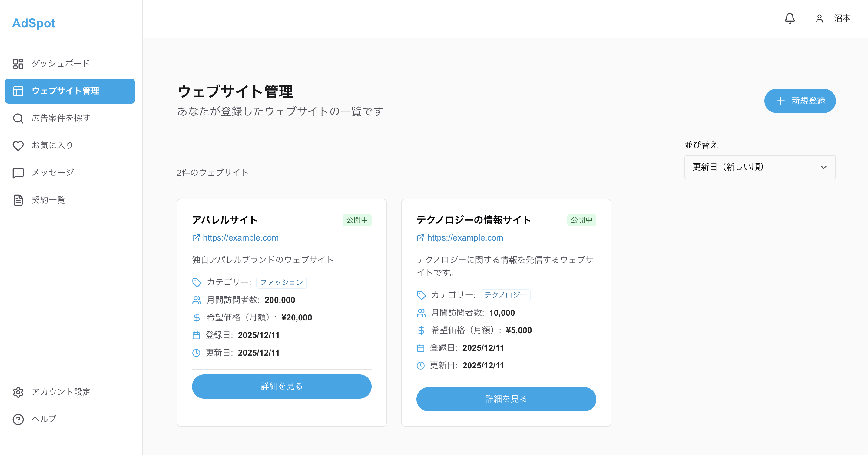Open the ダッシュボード panel icon

(18, 63)
